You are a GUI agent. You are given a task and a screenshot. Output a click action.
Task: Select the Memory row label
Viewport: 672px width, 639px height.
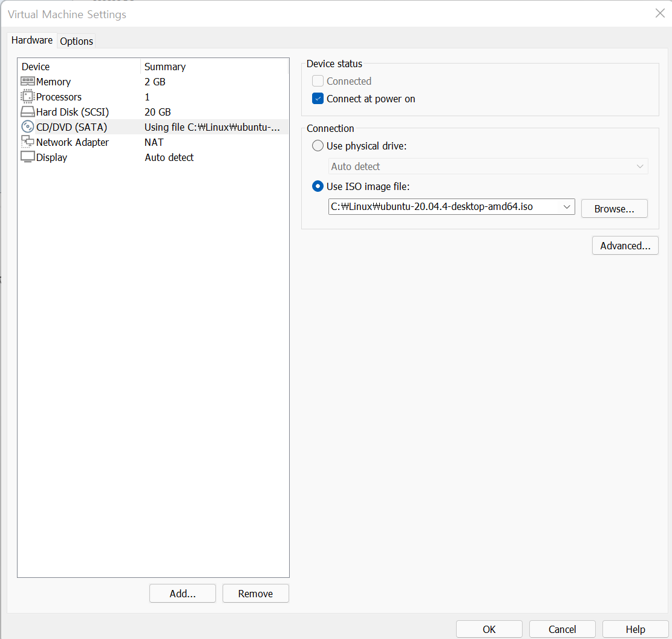[x=54, y=82]
